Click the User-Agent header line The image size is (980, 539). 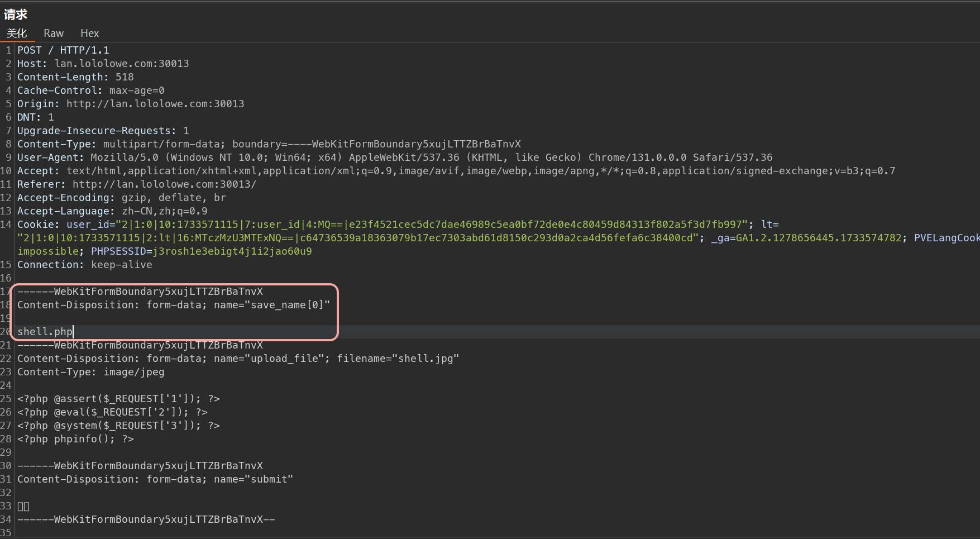395,158
